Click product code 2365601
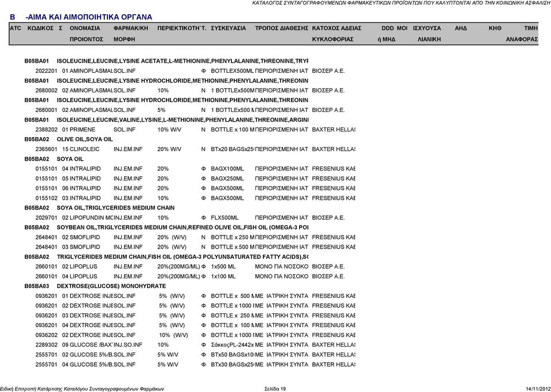Screen dimensions: 551x392 click(x=46, y=149)
